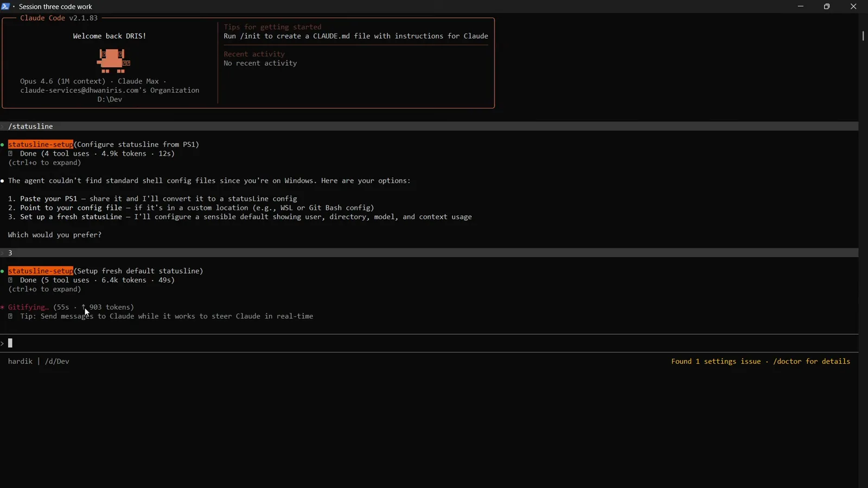Viewport: 868px width, 488px height.
Task: Click 'Recent activity' heading
Action: pos(254,54)
